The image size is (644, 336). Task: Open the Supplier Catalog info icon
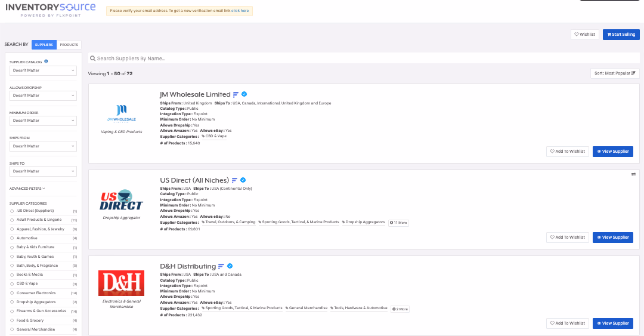click(x=46, y=61)
